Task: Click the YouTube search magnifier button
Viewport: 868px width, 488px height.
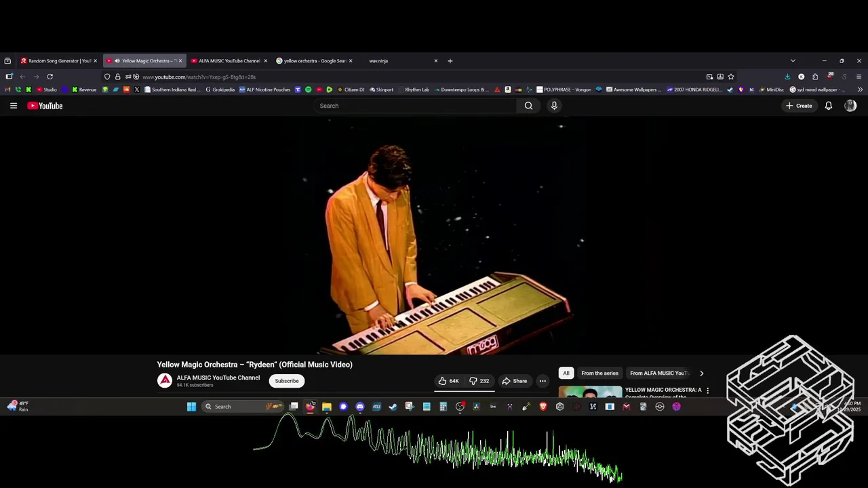Action: pyautogui.click(x=528, y=106)
